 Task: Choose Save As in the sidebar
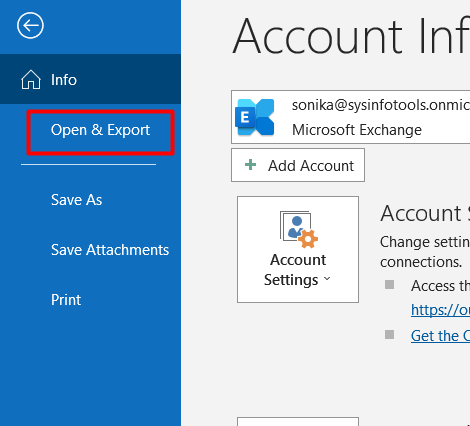click(76, 200)
